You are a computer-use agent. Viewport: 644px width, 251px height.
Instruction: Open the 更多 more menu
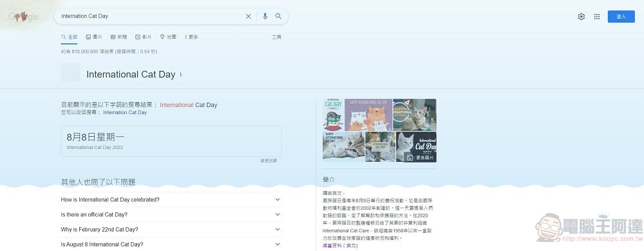click(x=191, y=37)
